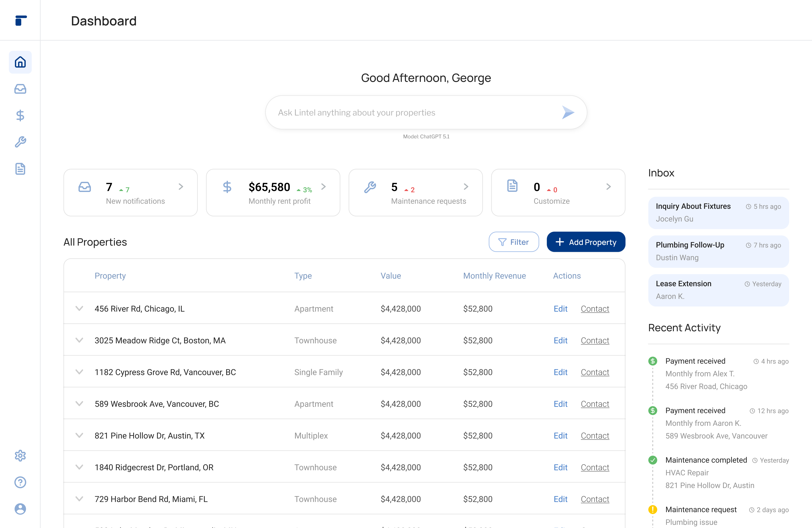Open the Customize card arrow
The width and height of the screenshot is (812, 528).
(x=609, y=187)
